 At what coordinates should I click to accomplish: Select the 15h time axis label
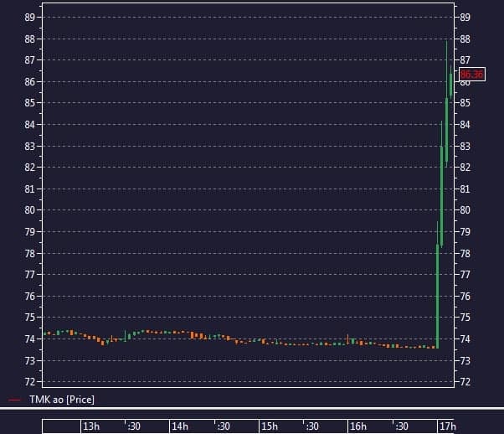tap(270, 426)
